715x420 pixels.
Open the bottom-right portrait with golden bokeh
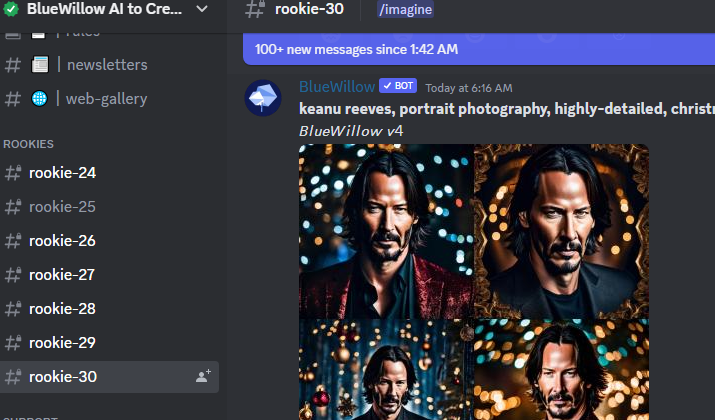tap(562, 369)
